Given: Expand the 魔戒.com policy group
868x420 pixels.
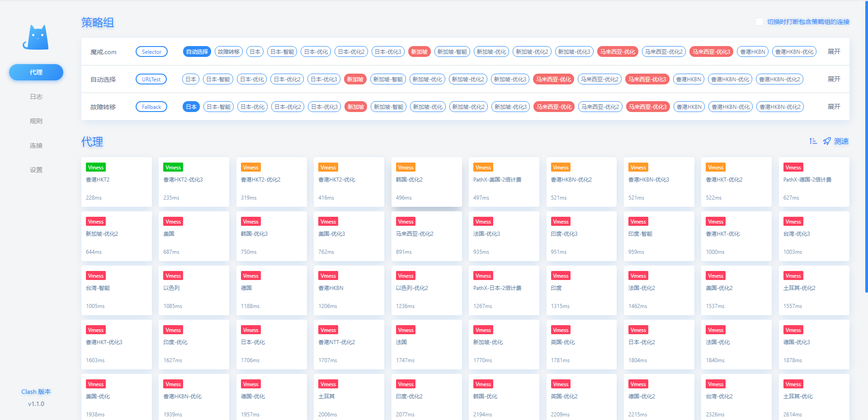Looking at the screenshot, I should 834,51.
